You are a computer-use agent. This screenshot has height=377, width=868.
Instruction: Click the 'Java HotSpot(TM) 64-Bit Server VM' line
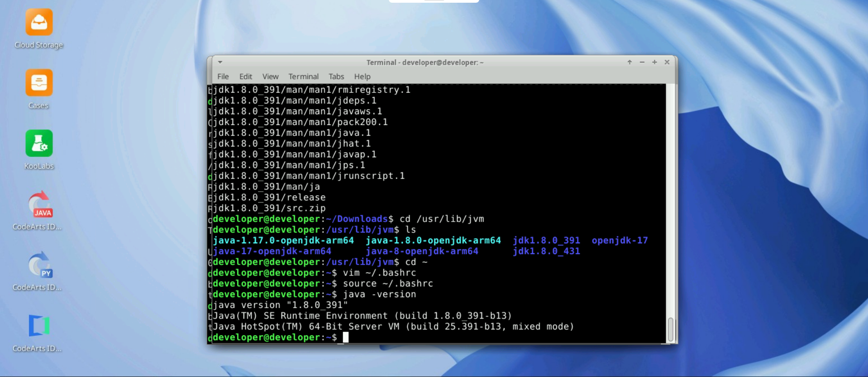pos(394,327)
